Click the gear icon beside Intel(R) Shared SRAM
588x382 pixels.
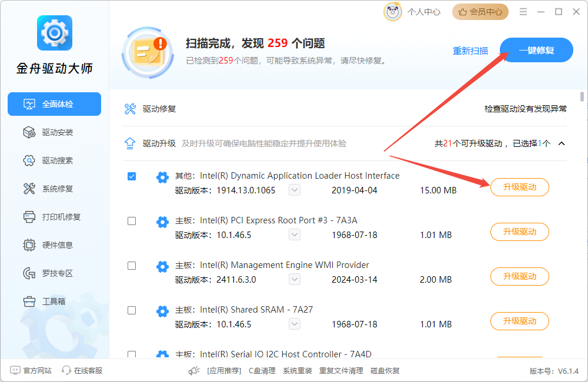tap(162, 311)
